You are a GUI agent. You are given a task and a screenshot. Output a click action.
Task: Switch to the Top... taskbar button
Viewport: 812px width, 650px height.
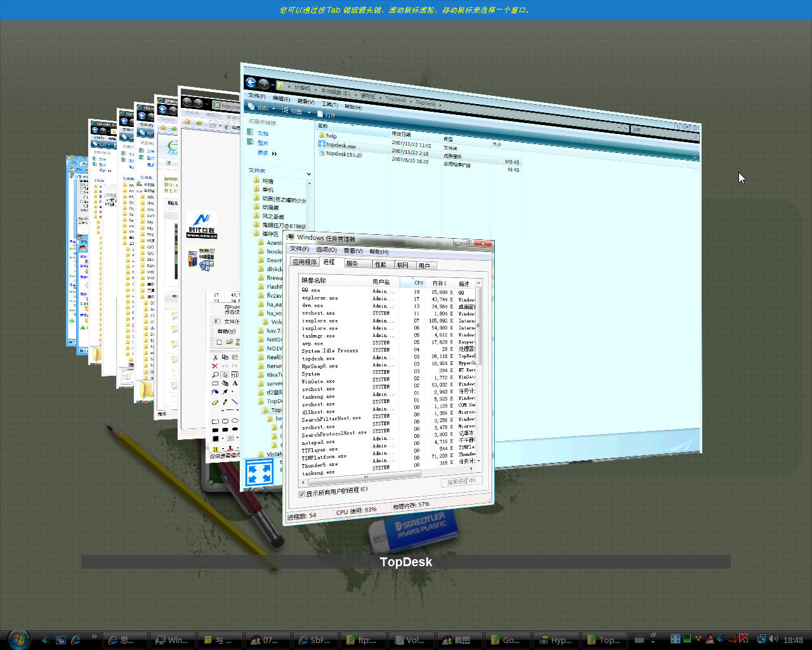pos(603,640)
